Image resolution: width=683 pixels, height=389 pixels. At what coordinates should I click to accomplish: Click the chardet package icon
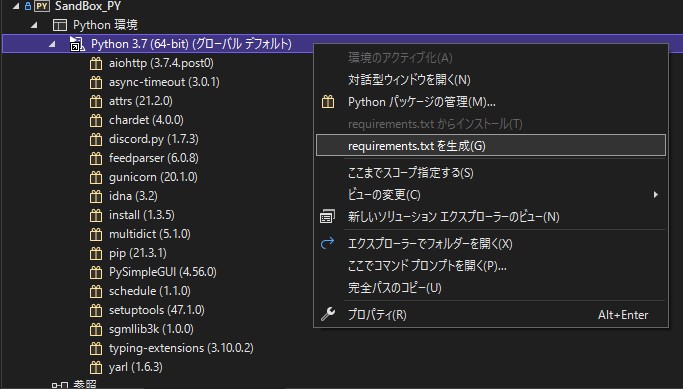click(x=96, y=120)
